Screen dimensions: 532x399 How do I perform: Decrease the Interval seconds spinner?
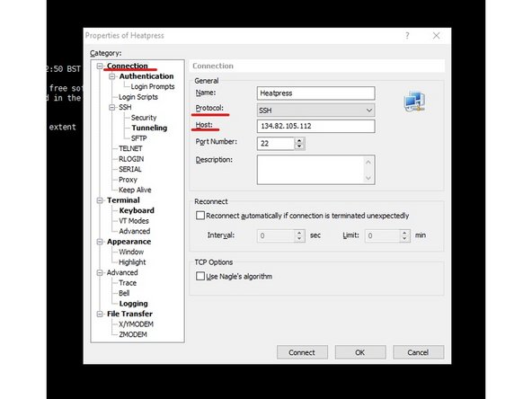pyautogui.click(x=299, y=238)
